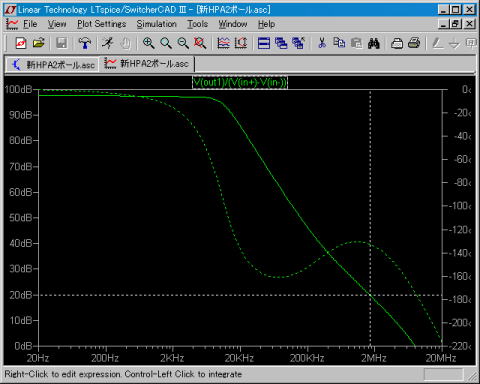Click the Save disk icon
Screen dimensions: 480x384
point(61,43)
